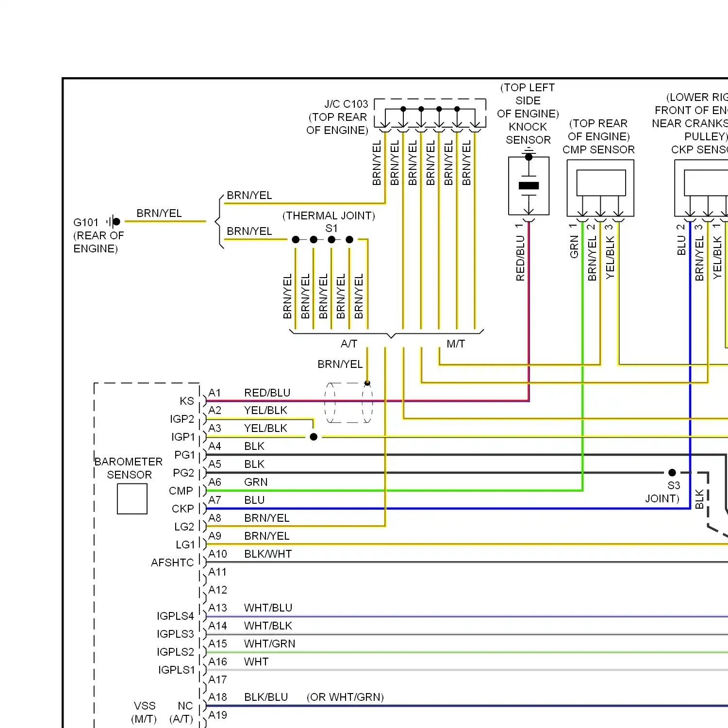Click the M/T label under the bracket
Image resolution: width=728 pixels, height=728 pixels.
point(456,344)
